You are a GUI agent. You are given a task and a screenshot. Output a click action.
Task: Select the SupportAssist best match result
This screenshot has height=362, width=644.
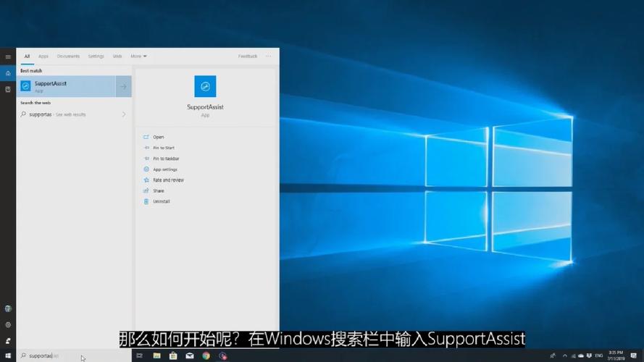pos(66,86)
